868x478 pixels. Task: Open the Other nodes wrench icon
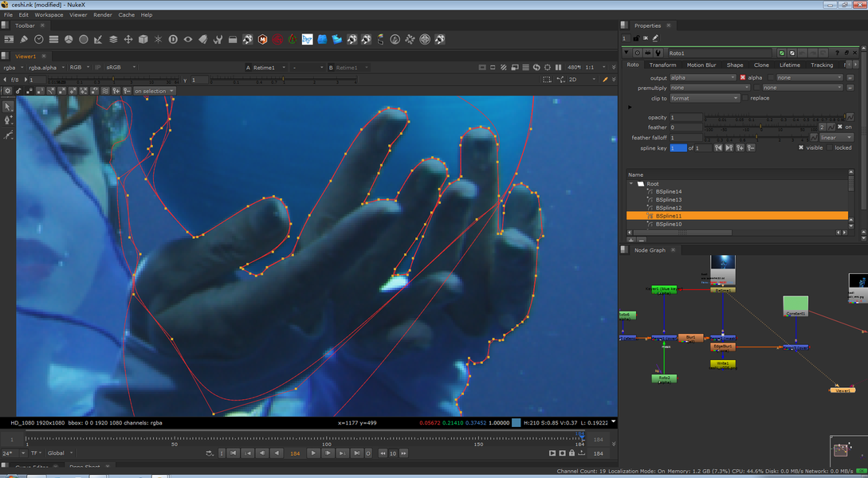click(x=218, y=39)
